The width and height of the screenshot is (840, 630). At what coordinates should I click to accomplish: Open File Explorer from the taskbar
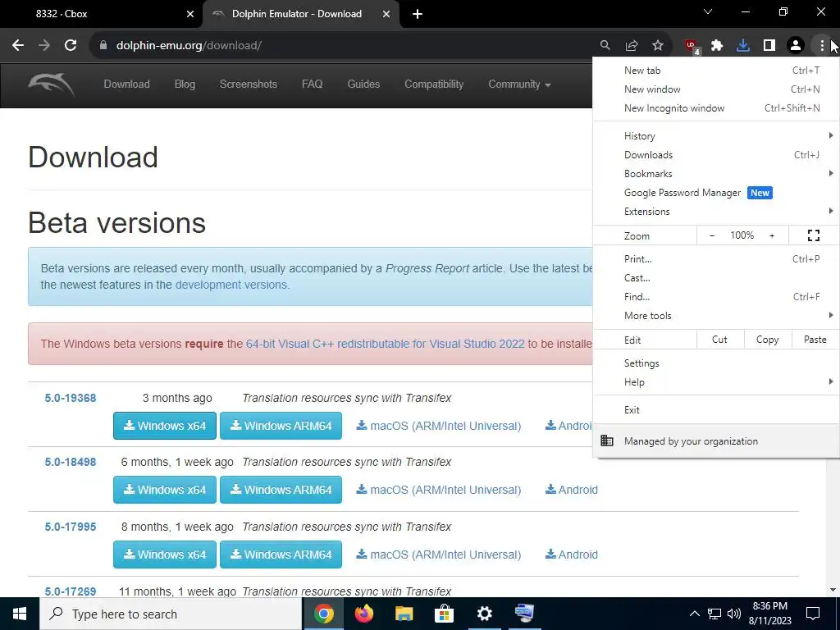click(x=404, y=614)
